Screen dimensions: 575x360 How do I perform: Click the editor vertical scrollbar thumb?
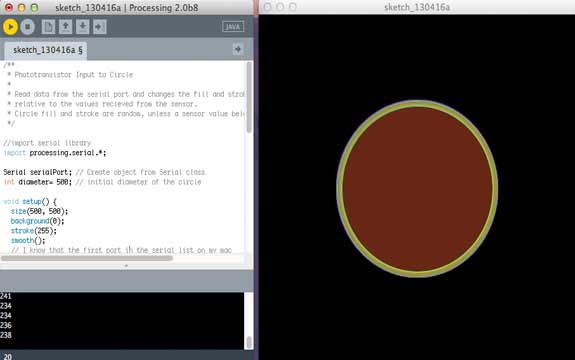point(249,97)
